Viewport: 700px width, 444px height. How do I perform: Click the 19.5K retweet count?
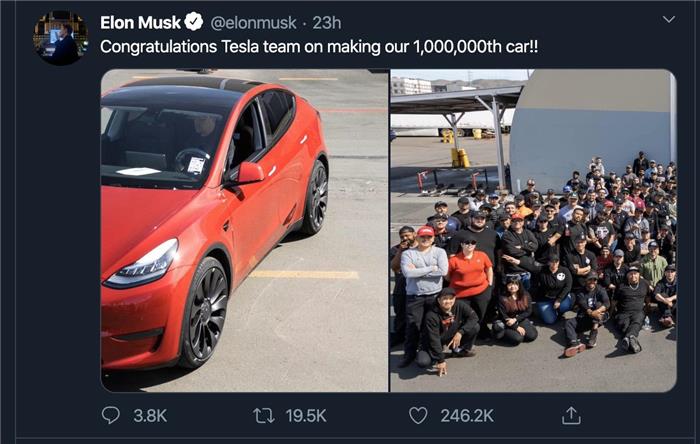pos(306,415)
